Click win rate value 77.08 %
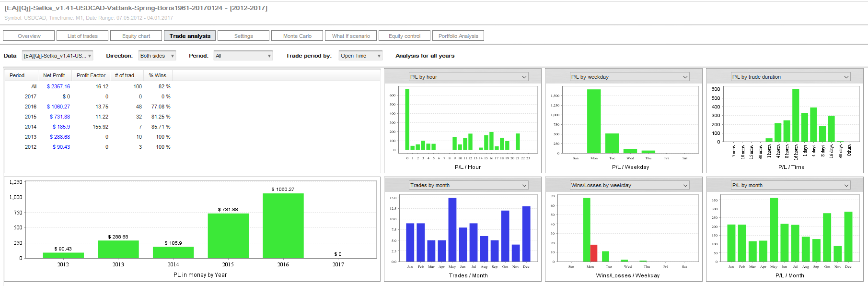Image resolution: width=868 pixels, height=286 pixels. click(x=161, y=107)
